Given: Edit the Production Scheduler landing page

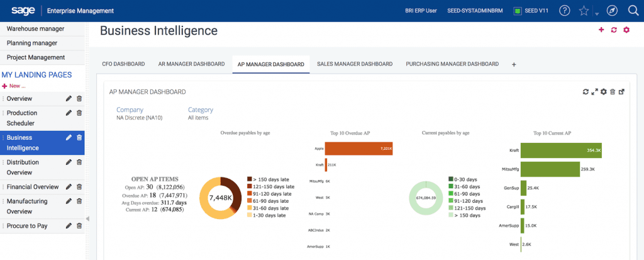Looking at the screenshot, I should pos(69,113).
